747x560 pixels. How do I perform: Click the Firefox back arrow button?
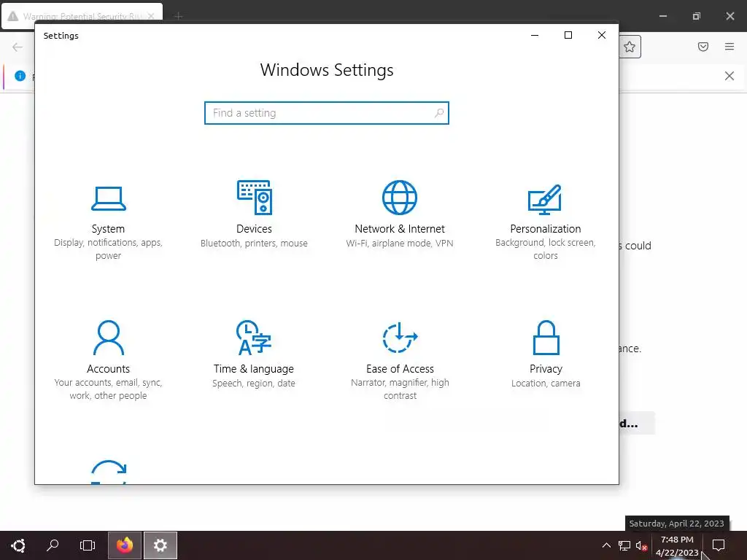click(18, 47)
